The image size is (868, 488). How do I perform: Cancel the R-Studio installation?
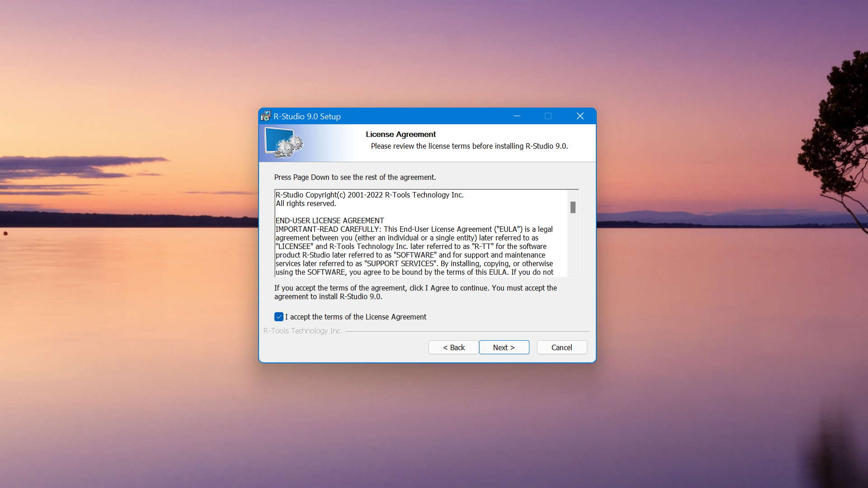562,347
